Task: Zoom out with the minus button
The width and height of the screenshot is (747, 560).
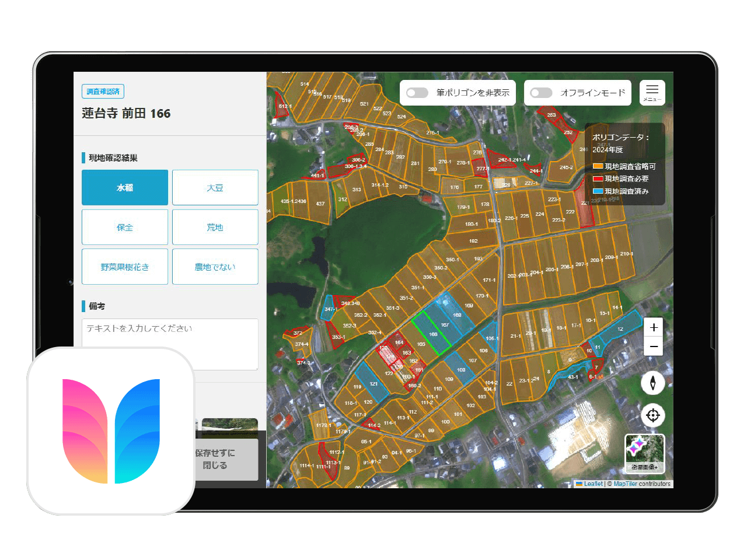Action: 654,346
